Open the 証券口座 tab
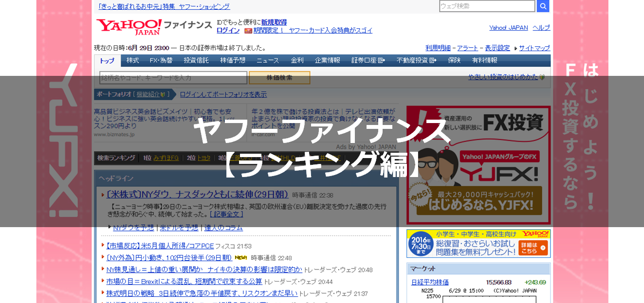Screen dimensions: 644x303 coord(368,60)
